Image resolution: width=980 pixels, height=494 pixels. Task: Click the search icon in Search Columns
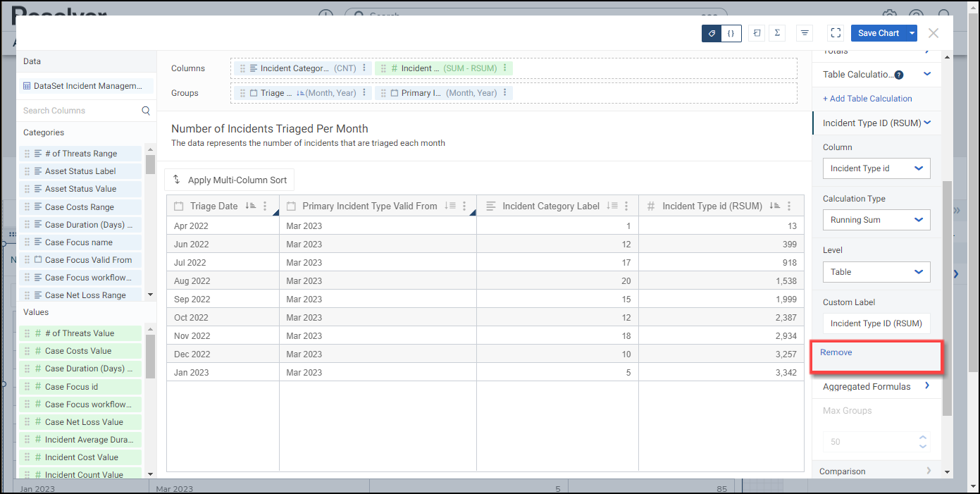(x=146, y=111)
